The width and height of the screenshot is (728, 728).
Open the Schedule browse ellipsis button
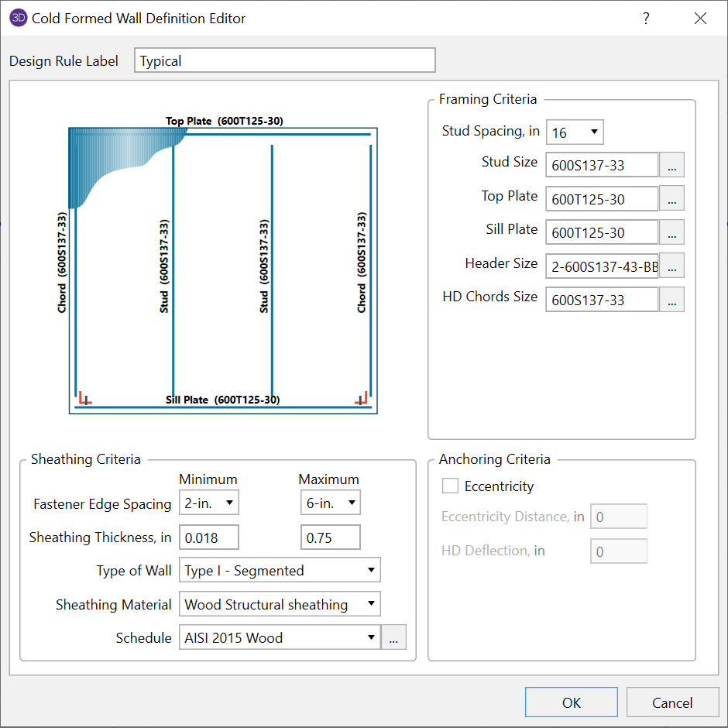[393, 638]
